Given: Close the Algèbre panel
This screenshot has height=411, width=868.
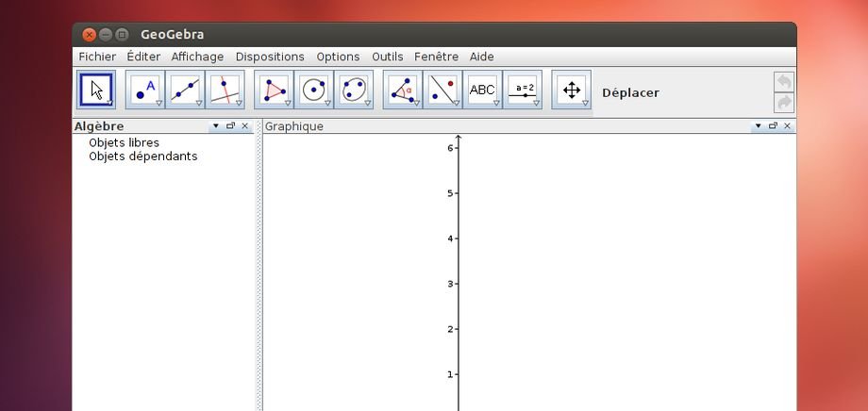Looking at the screenshot, I should click(245, 125).
